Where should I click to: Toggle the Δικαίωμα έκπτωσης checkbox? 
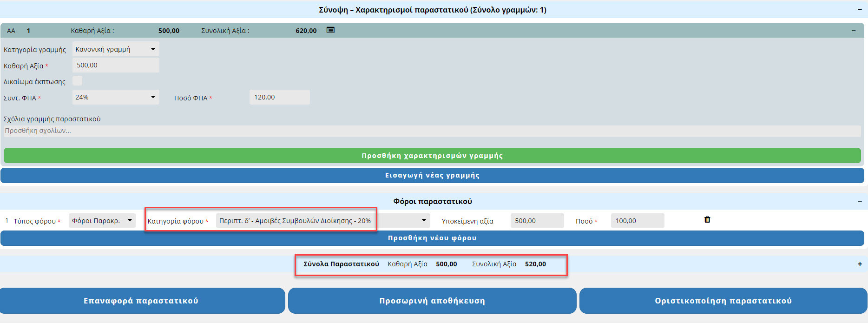(x=78, y=81)
